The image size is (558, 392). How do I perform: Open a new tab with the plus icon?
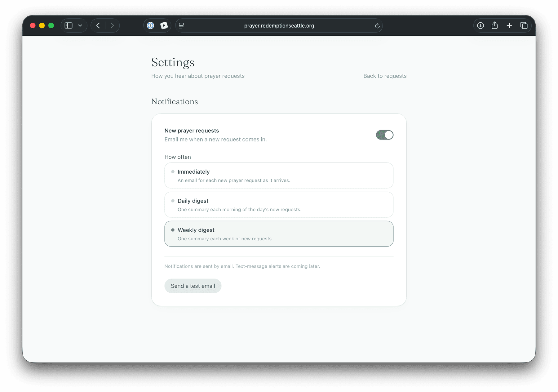tap(509, 25)
